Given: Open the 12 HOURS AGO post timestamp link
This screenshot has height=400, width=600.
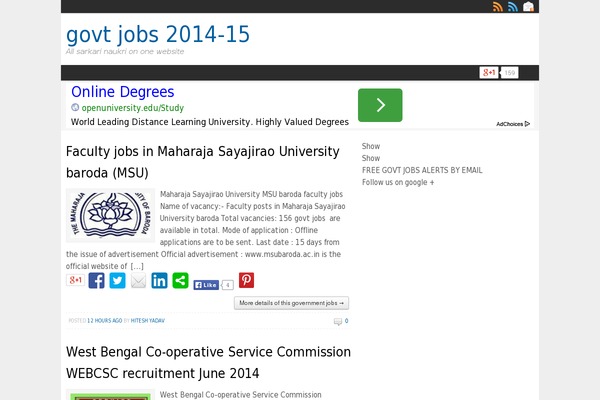Looking at the screenshot, I should (104, 321).
